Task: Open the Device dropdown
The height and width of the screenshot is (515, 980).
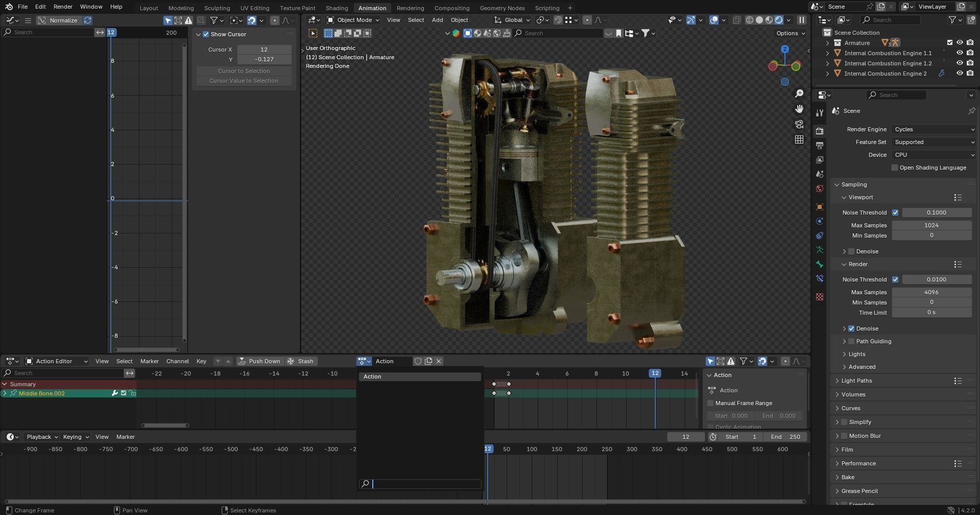Action: tap(934, 155)
